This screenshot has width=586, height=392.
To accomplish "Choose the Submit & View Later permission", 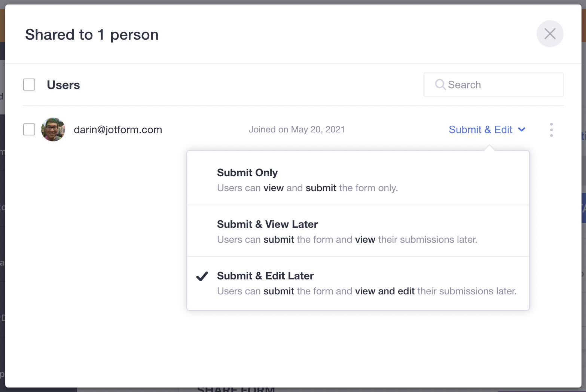I will click(x=267, y=224).
